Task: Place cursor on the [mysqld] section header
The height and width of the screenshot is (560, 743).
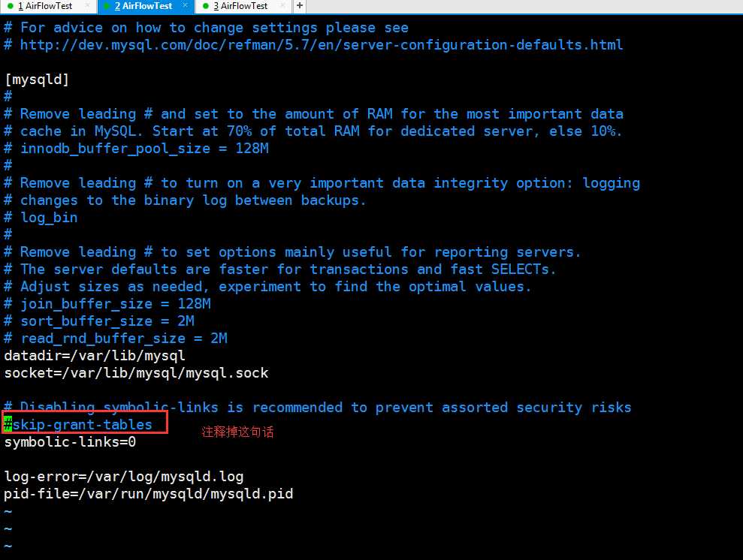Action: 37,80
